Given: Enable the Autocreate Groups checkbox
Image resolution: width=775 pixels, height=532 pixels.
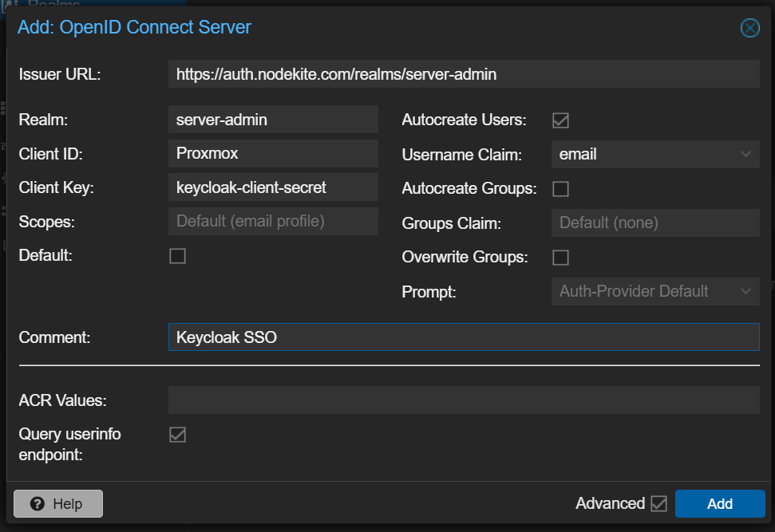Looking at the screenshot, I should pyautogui.click(x=560, y=189).
